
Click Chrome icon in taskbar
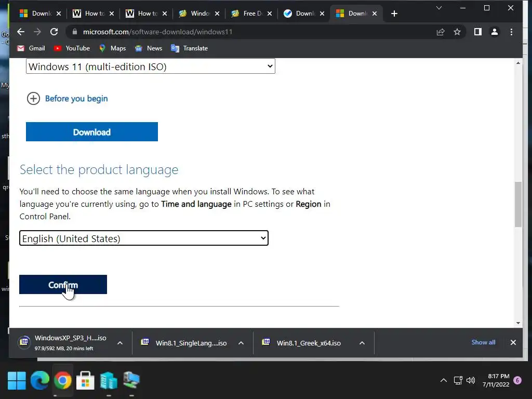pyautogui.click(x=63, y=380)
